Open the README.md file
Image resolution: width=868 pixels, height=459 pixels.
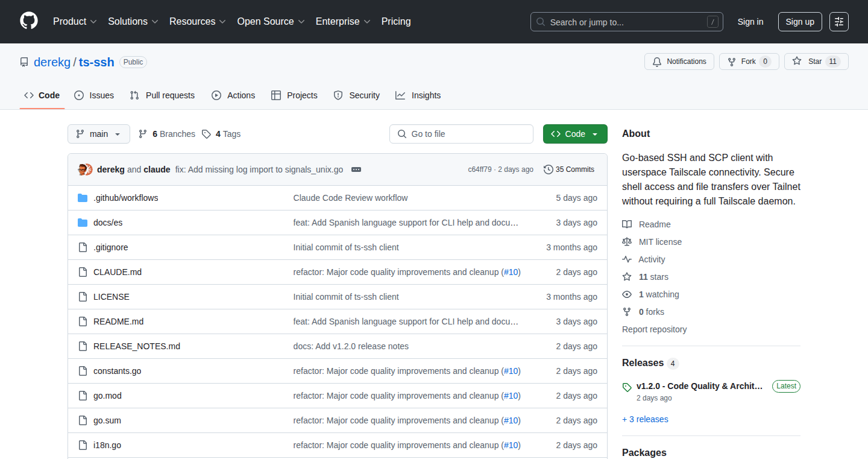(119, 321)
